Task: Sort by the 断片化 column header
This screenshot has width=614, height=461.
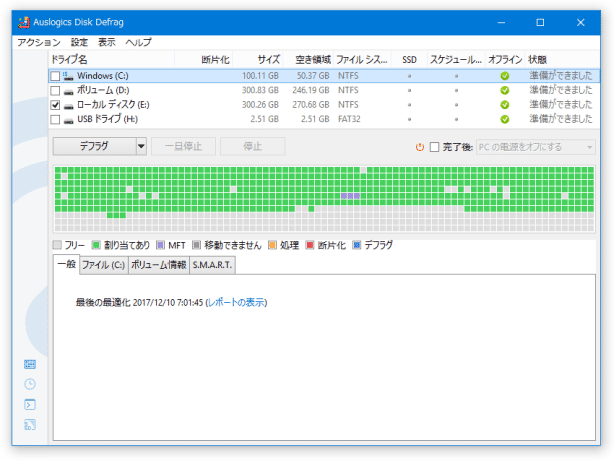Action: point(204,60)
